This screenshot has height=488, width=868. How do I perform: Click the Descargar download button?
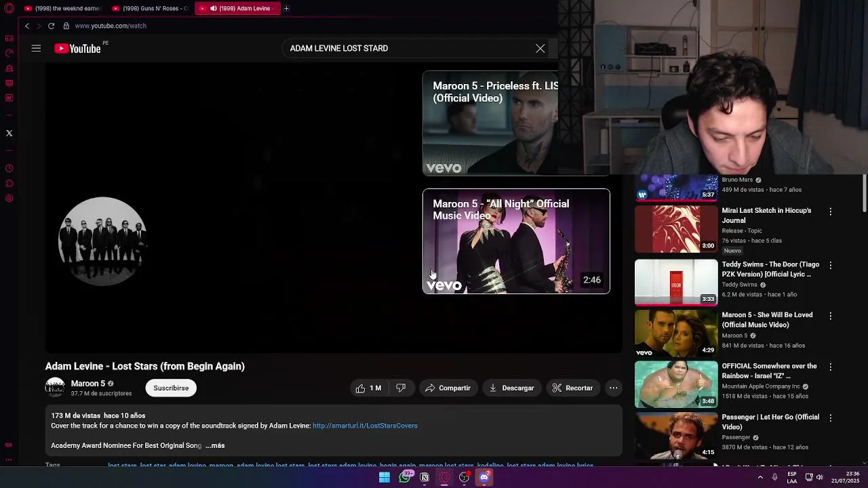(511, 388)
